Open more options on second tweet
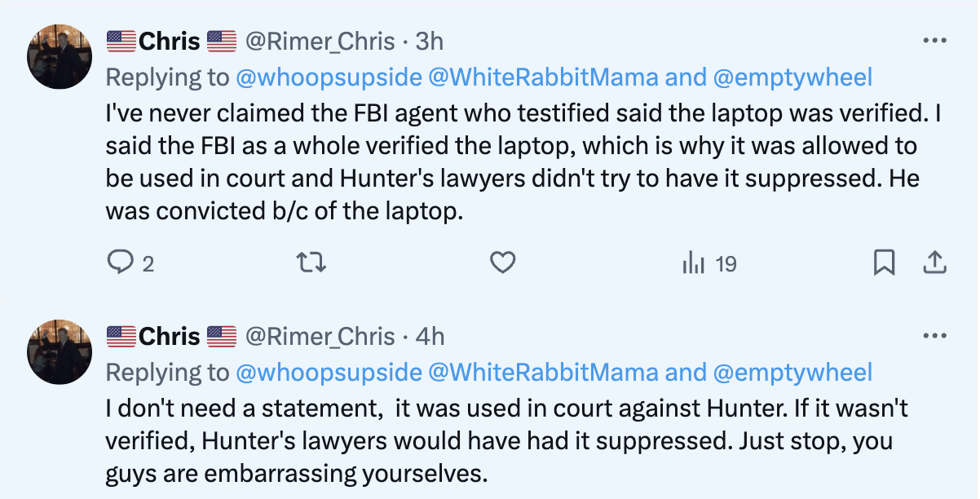 point(934,335)
